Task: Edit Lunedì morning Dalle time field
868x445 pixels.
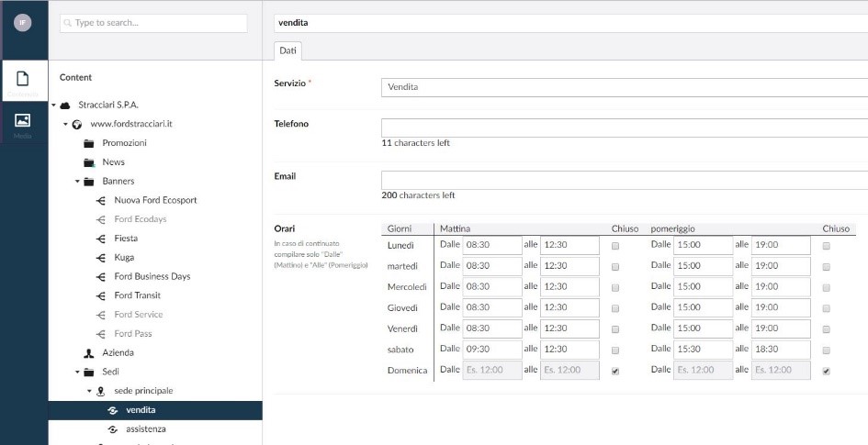Action: click(x=492, y=246)
